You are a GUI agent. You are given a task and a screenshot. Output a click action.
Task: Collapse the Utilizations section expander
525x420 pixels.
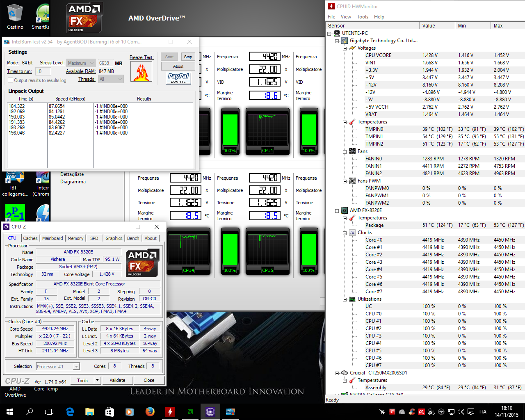click(x=345, y=299)
